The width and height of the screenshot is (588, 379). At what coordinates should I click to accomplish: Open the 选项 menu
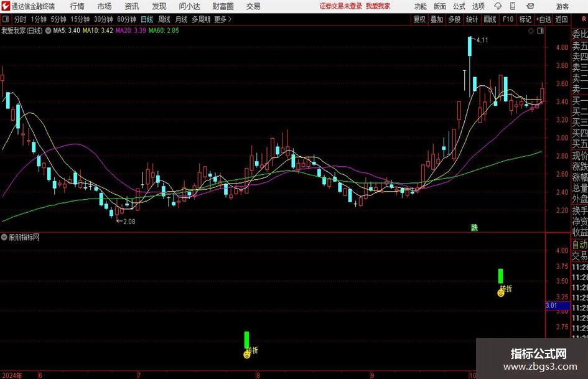[478, 6]
